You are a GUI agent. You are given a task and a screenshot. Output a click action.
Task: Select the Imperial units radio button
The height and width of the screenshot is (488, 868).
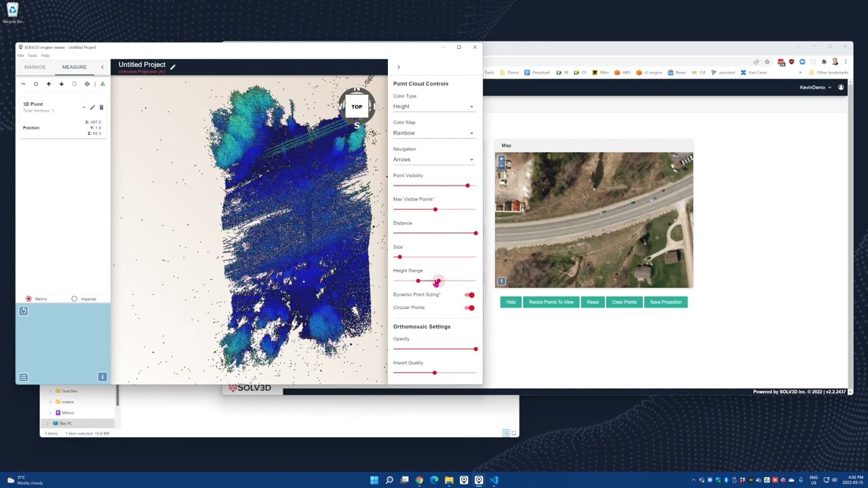pos(74,299)
